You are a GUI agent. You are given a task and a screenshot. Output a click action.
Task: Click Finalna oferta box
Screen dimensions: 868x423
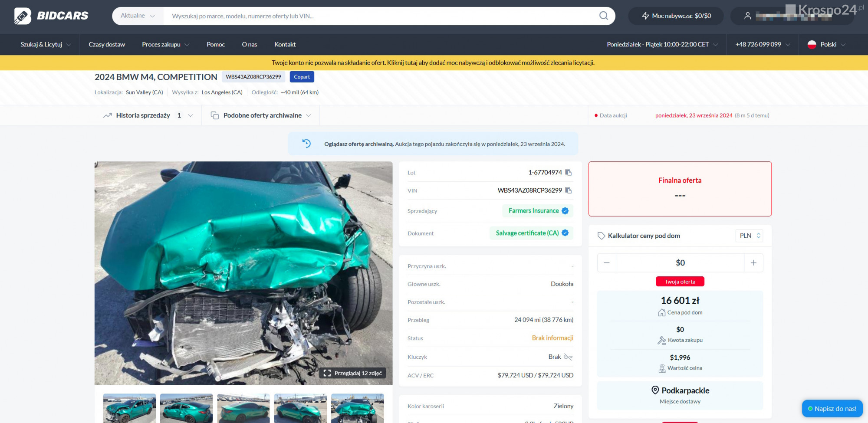click(680, 189)
